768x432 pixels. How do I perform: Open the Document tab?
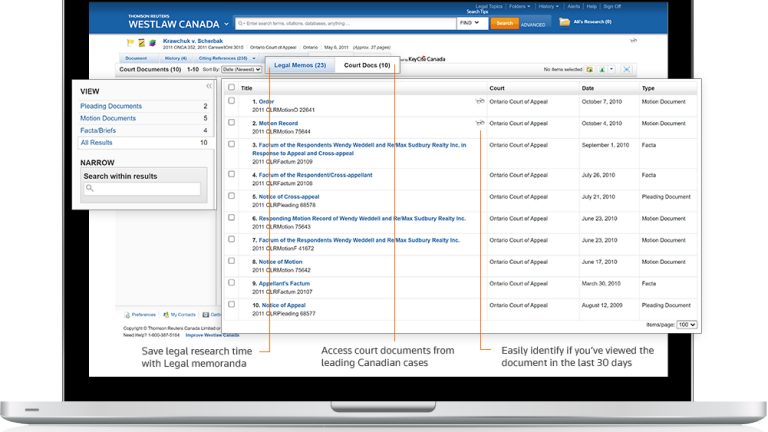click(136, 58)
